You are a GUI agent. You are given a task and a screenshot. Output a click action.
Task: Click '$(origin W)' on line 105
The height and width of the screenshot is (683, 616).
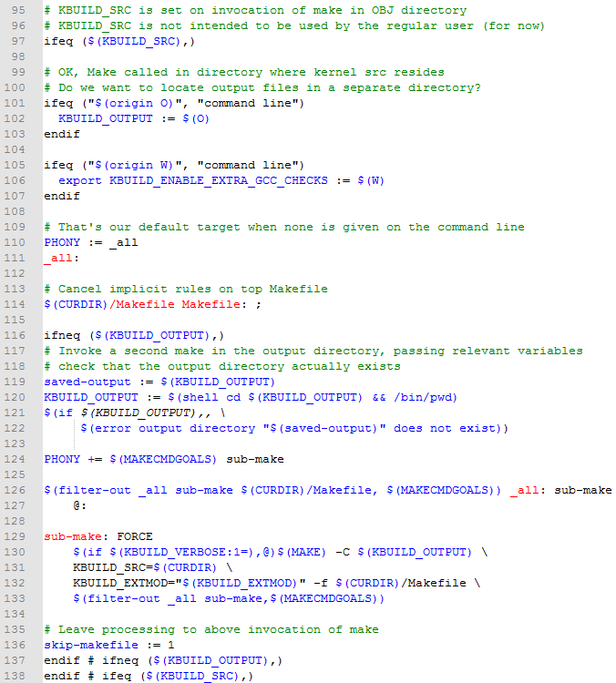(x=134, y=166)
